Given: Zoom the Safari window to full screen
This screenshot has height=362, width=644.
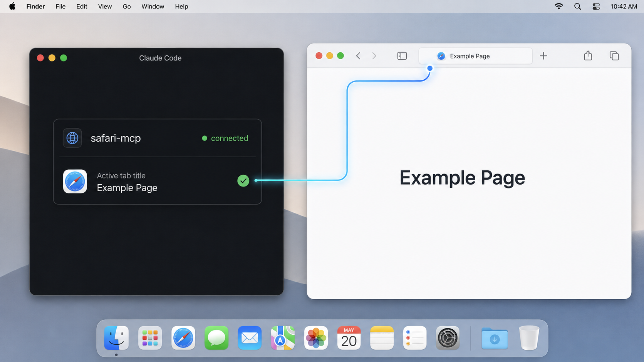Looking at the screenshot, I should 340,56.
